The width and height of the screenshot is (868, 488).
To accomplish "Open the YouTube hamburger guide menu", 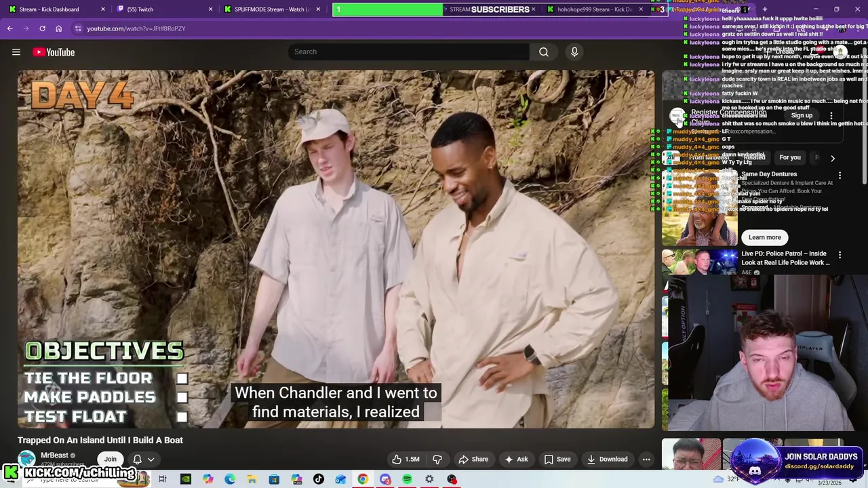I will (16, 52).
